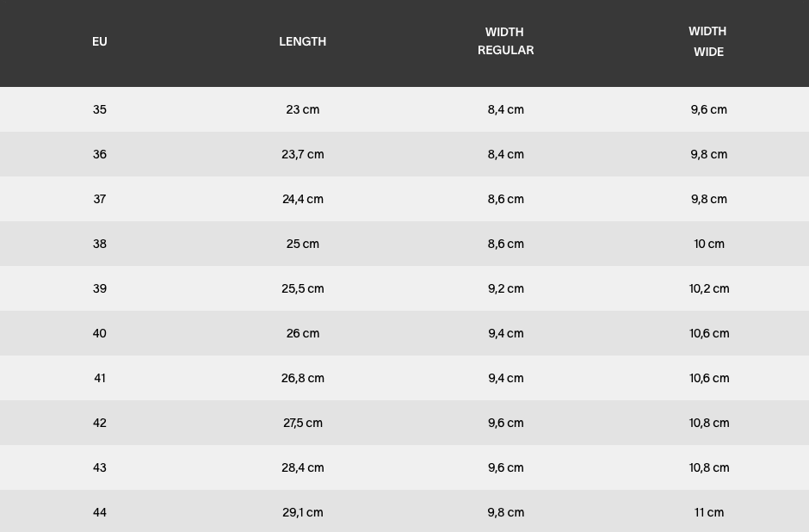Select EU size 38 cell
Image resolution: width=809 pixels, height=532 pixels.
point(100,244)
